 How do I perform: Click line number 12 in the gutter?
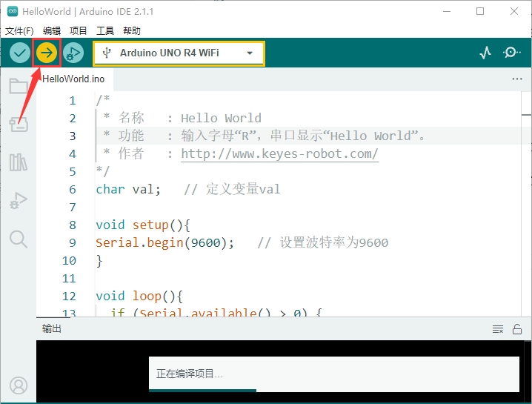click(x=69, y=296)
